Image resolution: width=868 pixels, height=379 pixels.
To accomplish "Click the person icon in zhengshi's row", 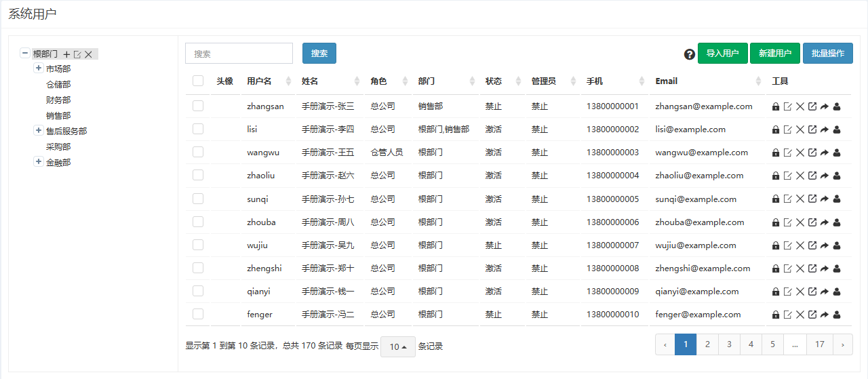I will click(x=836, y=268).
